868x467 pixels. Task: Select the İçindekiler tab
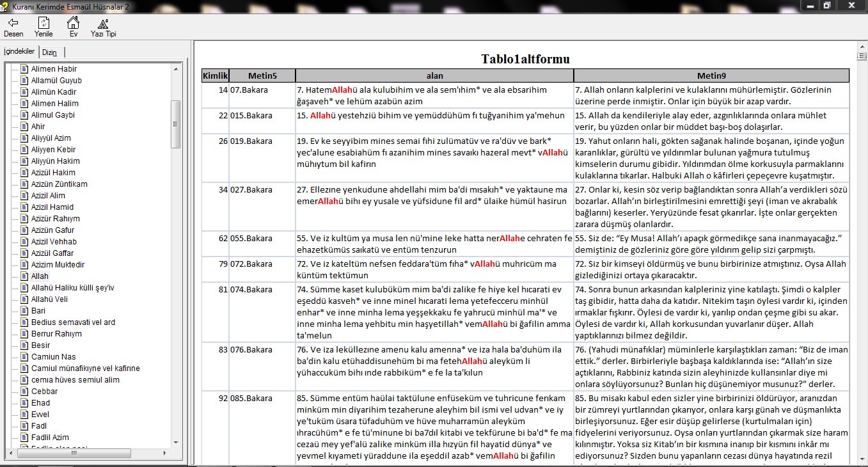(x=19, y=52)
